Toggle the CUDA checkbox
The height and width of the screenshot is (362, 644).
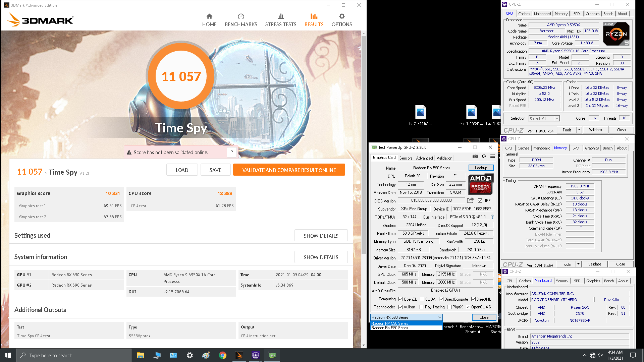pos(422,299)
